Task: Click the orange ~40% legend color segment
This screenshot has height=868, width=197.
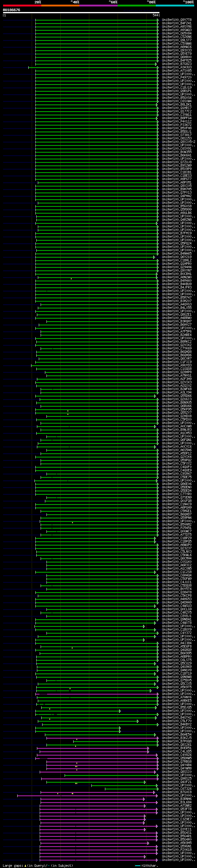Action: tap(60, 6)
